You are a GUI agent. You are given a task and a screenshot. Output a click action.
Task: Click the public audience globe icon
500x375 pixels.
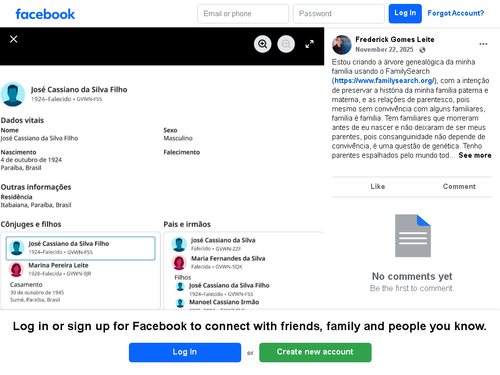[422, 50]
